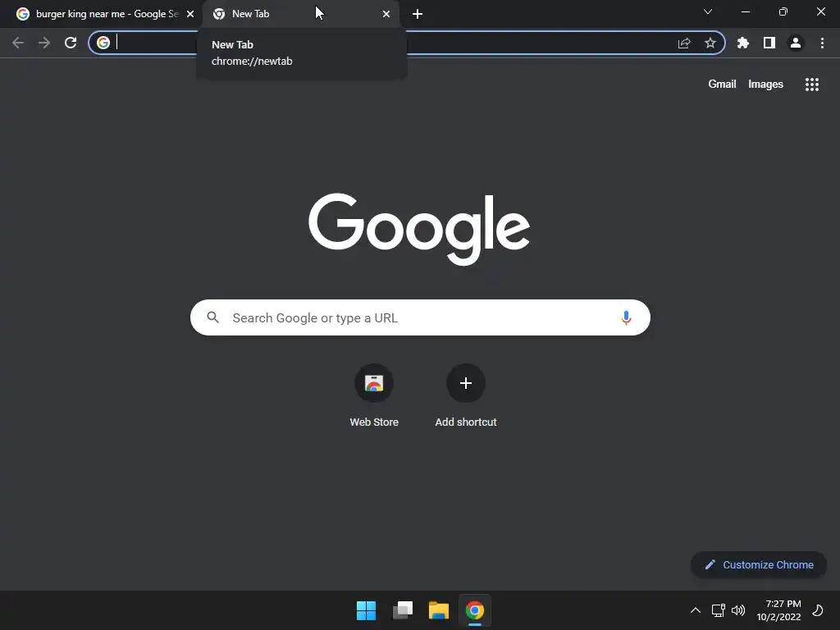Screen dimensions: 840x630
Task: Open clock showing 7:27 PM
Action: tap(779, 610)
